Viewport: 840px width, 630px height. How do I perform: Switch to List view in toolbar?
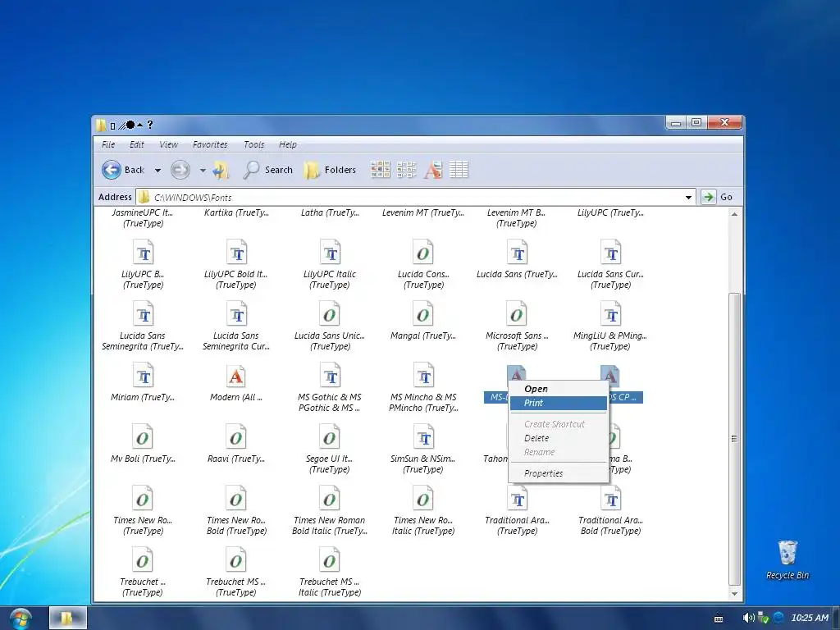407,169
